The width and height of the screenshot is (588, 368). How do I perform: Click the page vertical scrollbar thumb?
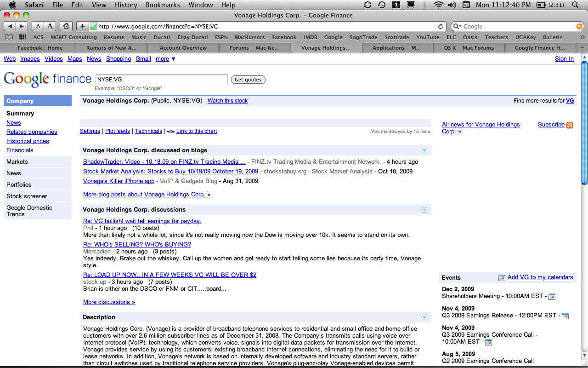(584, 122)
